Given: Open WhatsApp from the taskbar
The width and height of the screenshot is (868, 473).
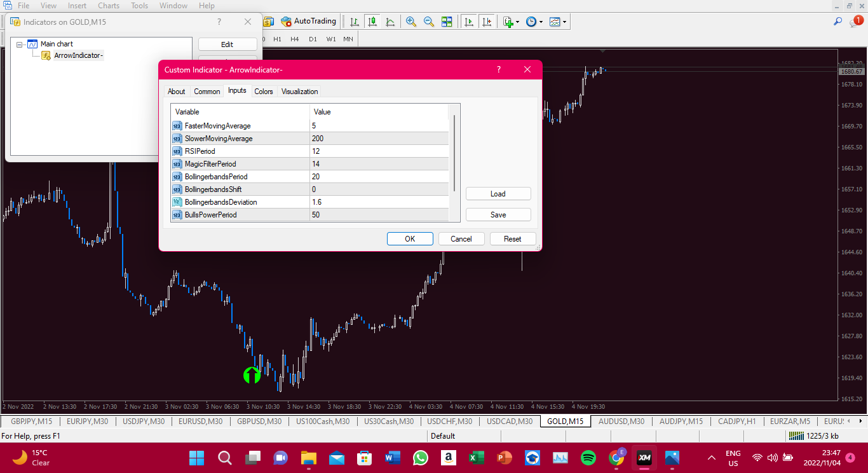Looking at the screenshot, I should click(x=421, y=458).
